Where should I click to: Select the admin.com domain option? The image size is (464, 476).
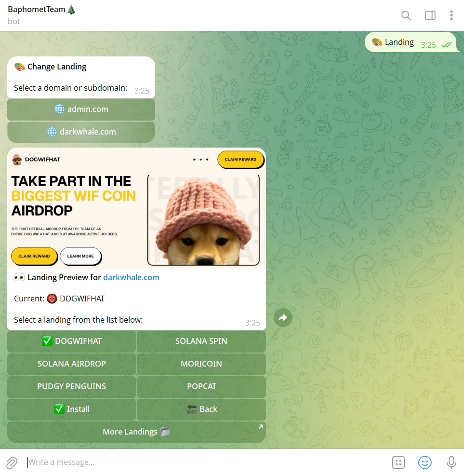pyautogui.click(x=81, y=109)
